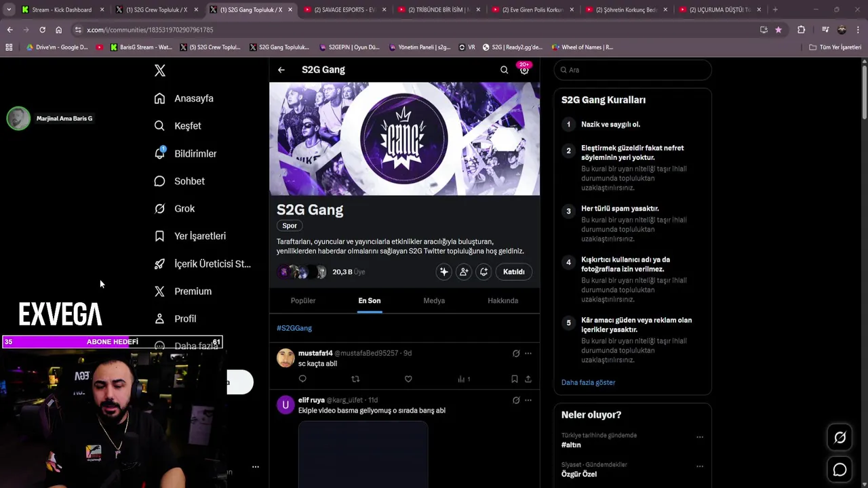
Task: View analytics of mustafa14's post
Action: tap(464, 379)
